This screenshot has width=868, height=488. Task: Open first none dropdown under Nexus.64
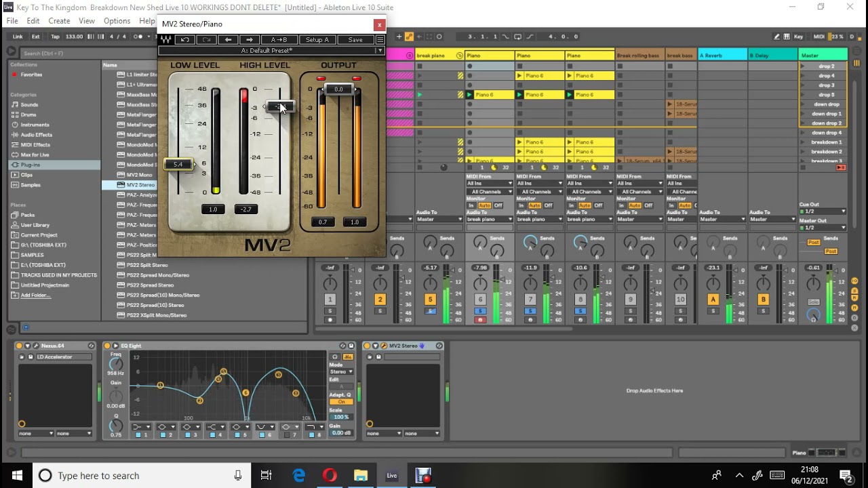(36, 433)
